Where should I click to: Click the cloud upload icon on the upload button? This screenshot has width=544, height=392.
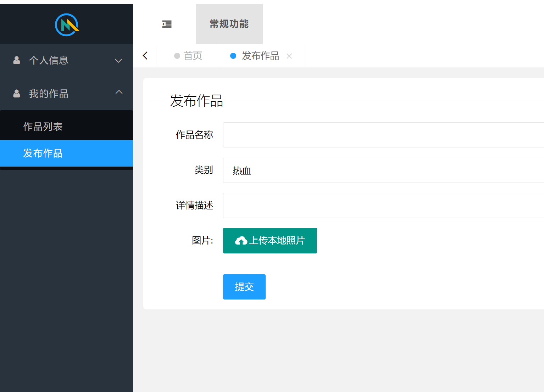click(242, 240)
